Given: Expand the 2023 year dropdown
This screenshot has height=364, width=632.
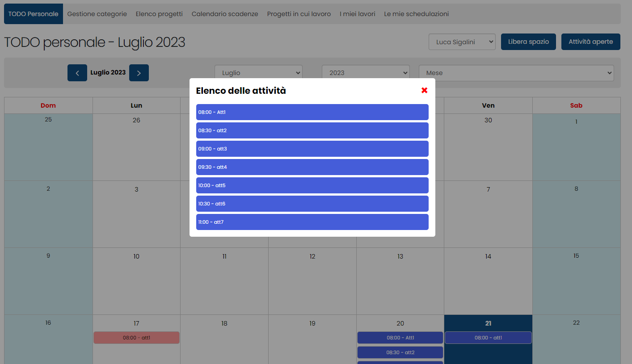Looking at the screenshot, I should 365,73.
